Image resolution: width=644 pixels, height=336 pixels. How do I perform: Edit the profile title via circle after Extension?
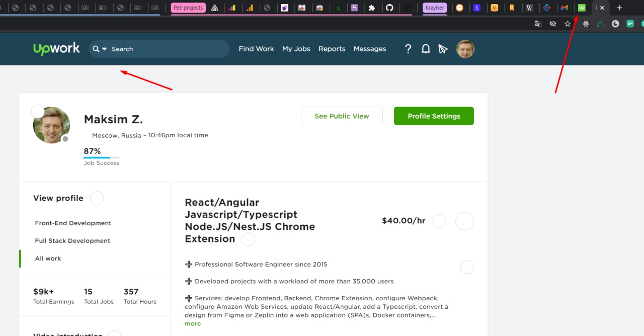(248, 239)
